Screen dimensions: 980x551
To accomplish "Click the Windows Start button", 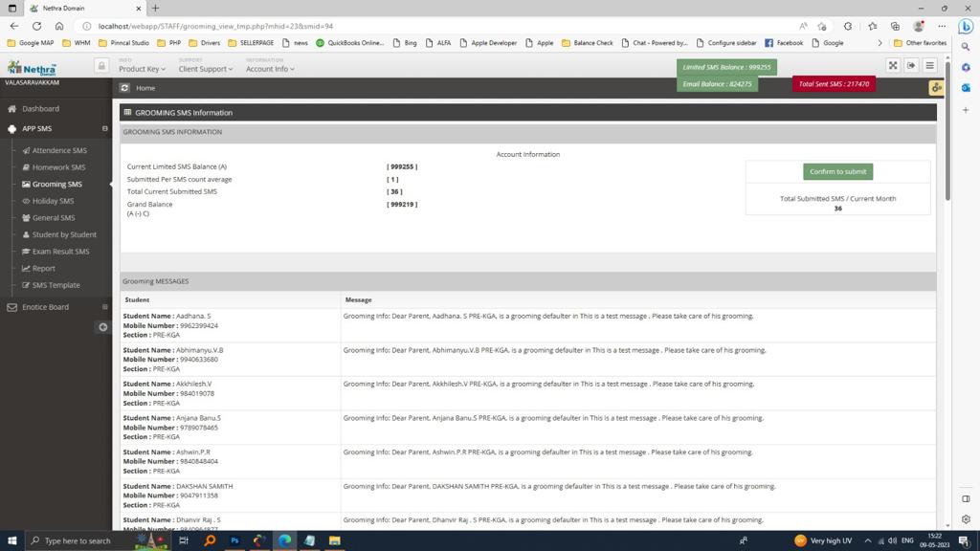I will 11,540.
